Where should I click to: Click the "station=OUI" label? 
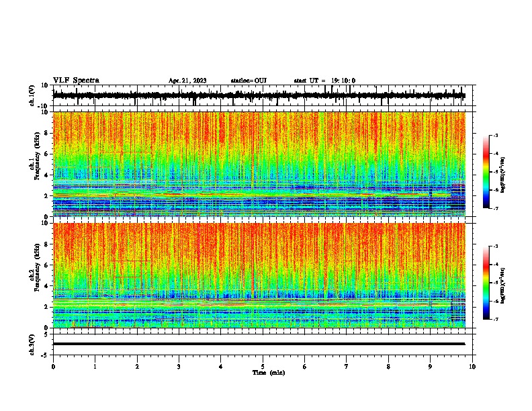[249, 81]
